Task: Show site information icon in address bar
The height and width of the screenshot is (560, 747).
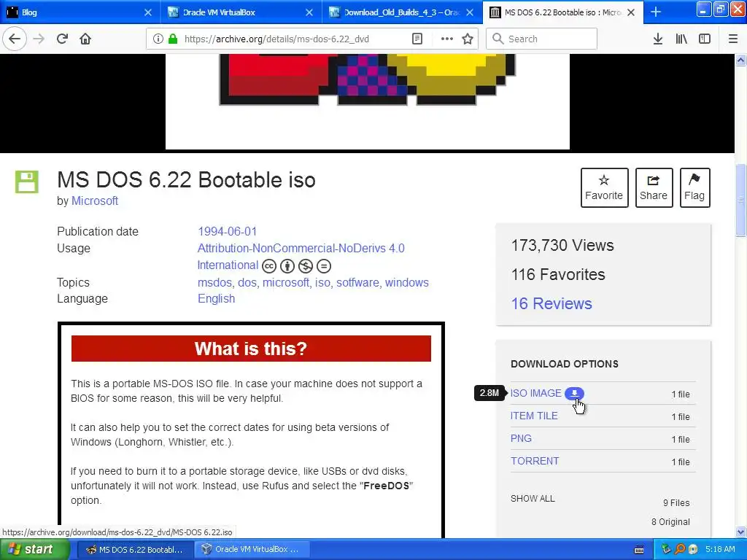Action: tap(158, 39)
